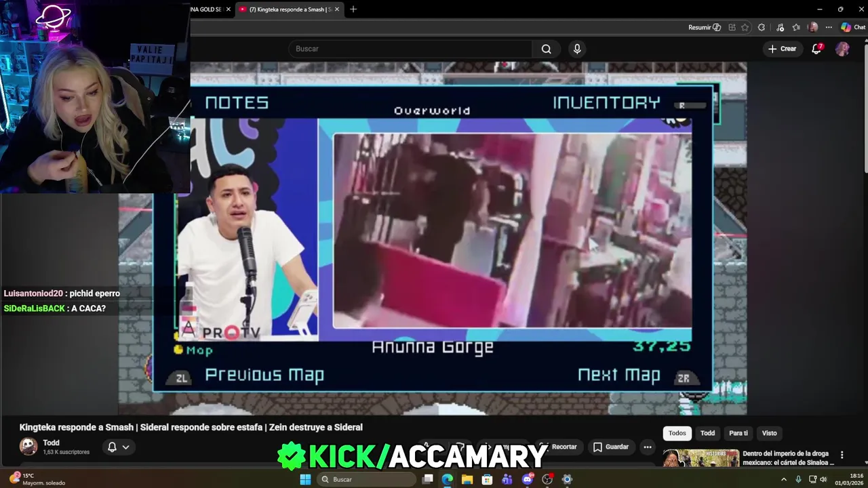Open Copilot Chat button

pos(853,27)
